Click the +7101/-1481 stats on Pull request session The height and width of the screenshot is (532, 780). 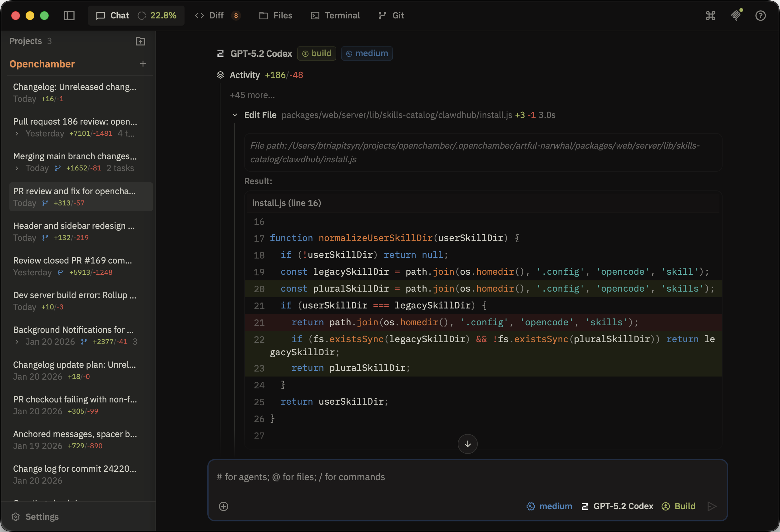click(91, 134)
